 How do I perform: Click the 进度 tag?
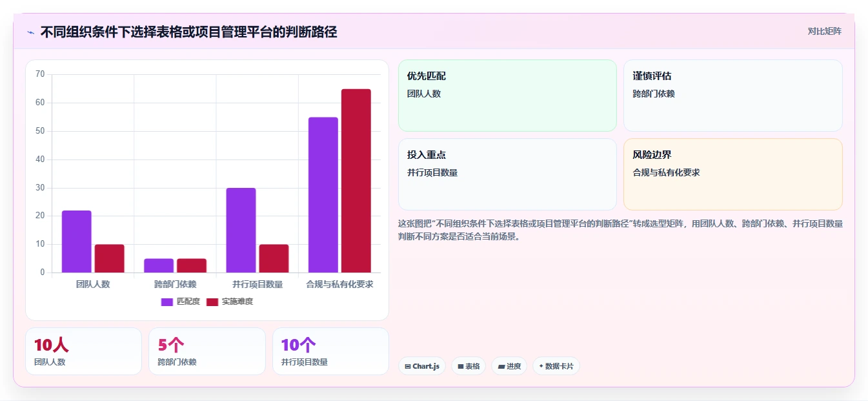509,366
